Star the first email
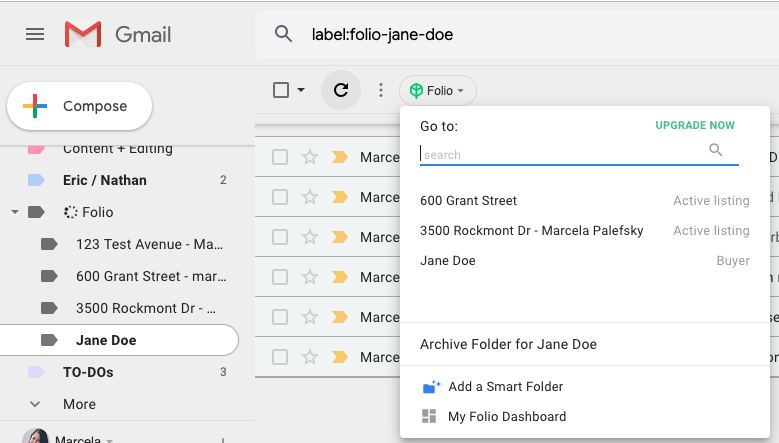This screenshot has height=443, width=779. click(310, 157)
